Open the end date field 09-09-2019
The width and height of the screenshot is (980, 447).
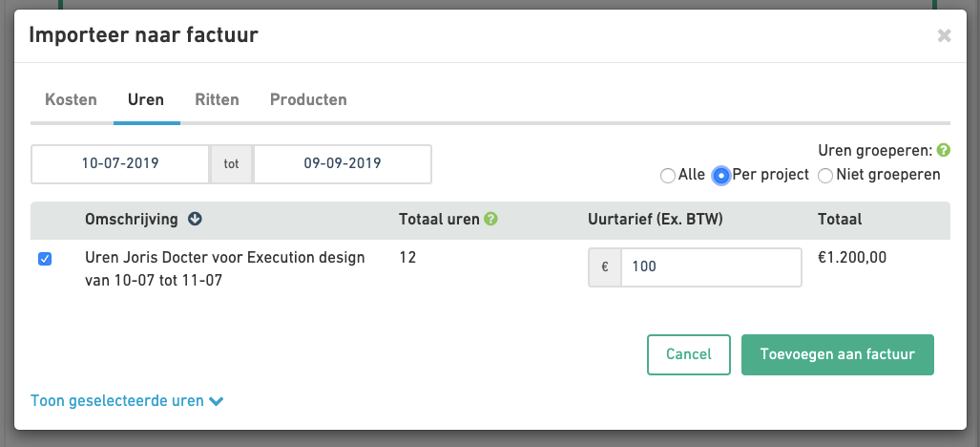pyautogui.click(x=343, y=163)
